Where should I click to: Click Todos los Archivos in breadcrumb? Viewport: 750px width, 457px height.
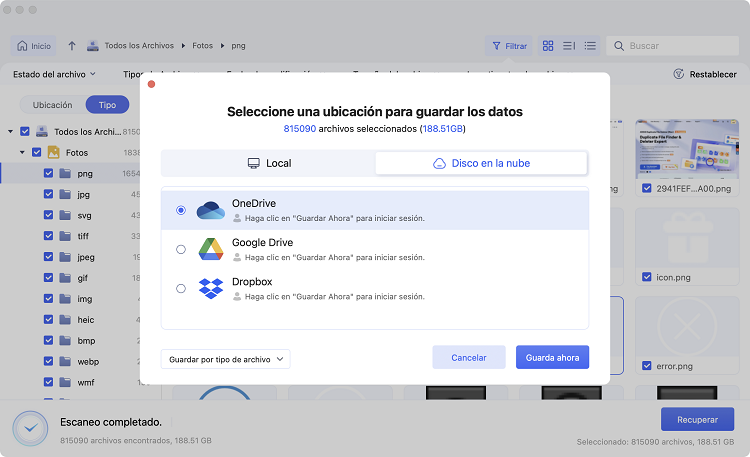[139, 46]
